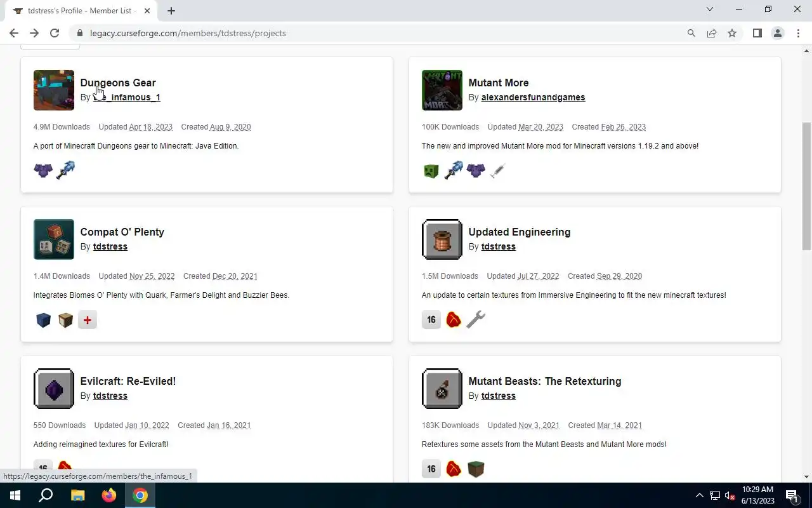Visit the_infamous_1 author profile
This screenshot has width=812, height=508.
[127, 97]
